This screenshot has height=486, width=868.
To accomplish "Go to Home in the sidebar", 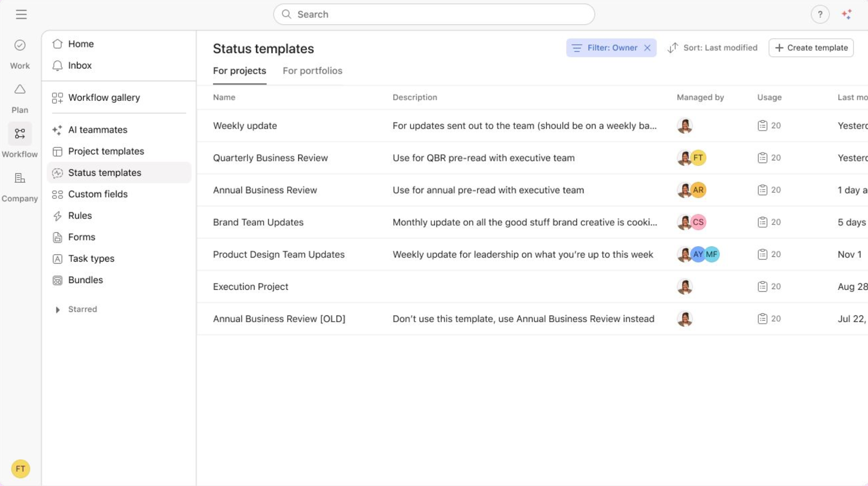I will 119,44.
